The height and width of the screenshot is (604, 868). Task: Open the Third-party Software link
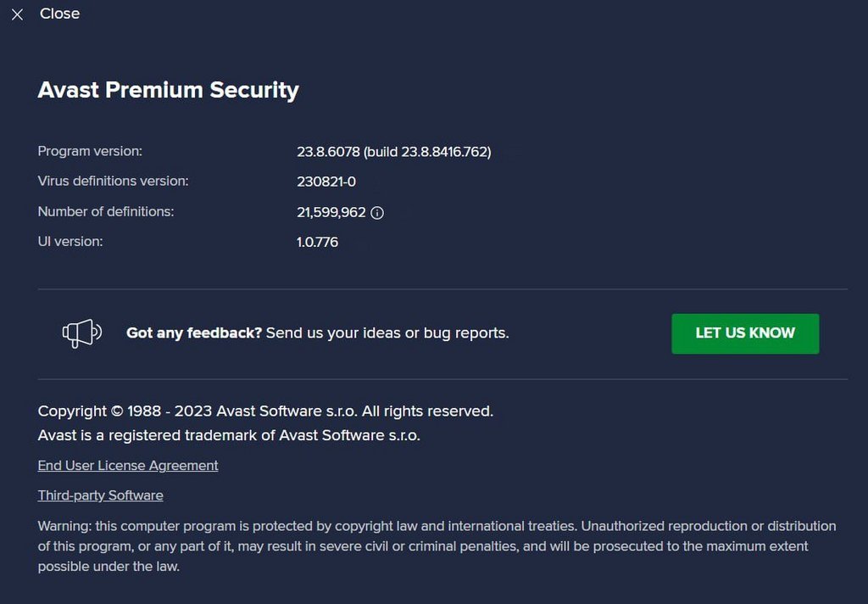[100, 495]
